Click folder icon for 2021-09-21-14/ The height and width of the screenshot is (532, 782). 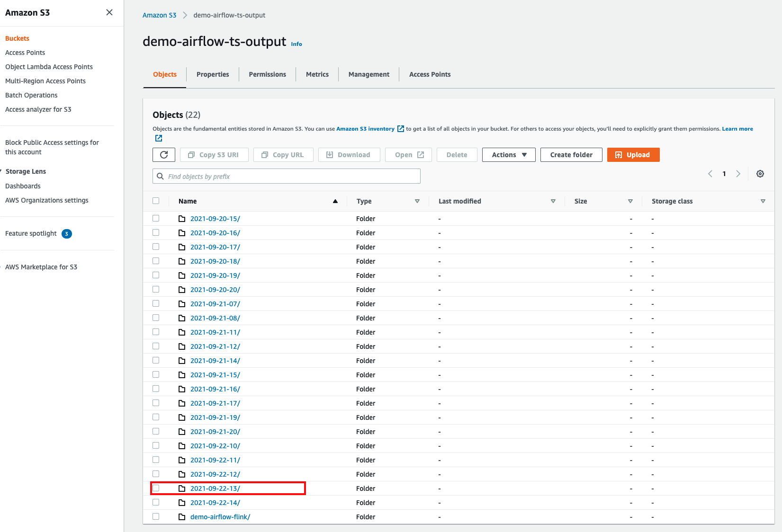[182, 361]
